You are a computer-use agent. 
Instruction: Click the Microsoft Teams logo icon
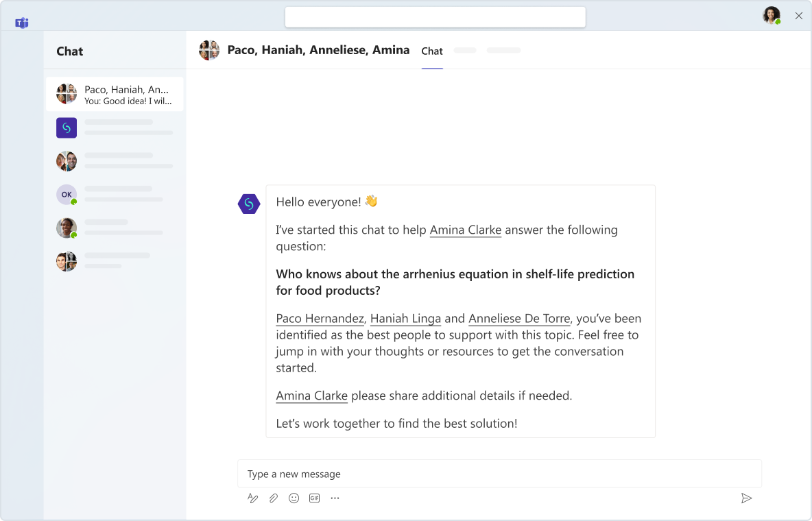[22, 23]
